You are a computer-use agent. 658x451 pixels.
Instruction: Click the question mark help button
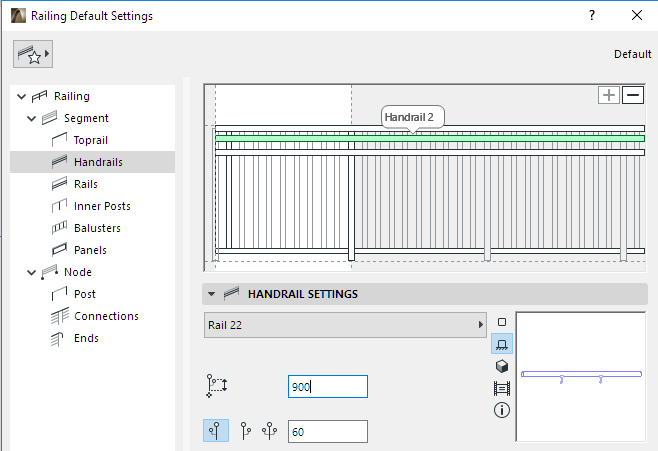pyautogui.click(x=592, y=15)
